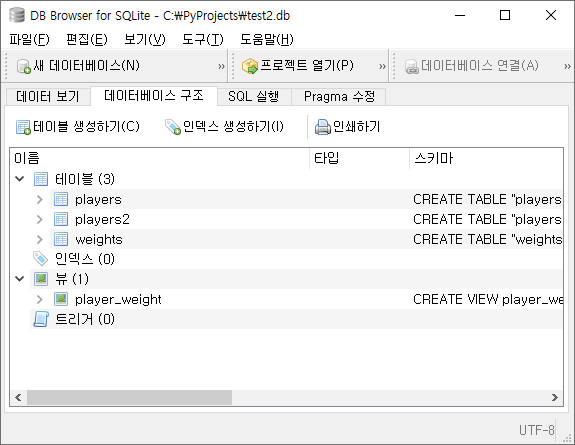
Task: Click the 스키마 column header
Action: [486, 158]
